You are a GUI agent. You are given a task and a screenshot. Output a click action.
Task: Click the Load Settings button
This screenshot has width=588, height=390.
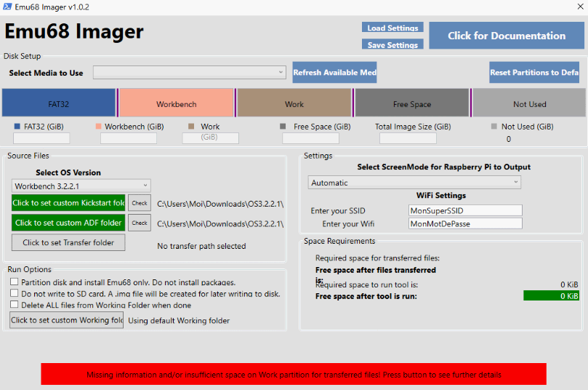click(392, 28)
